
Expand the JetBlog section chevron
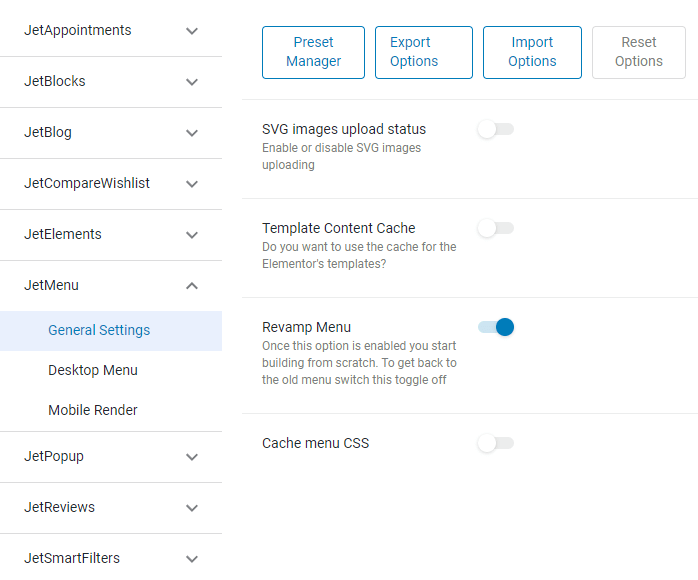pyautogui.click(x=192, y=133)
